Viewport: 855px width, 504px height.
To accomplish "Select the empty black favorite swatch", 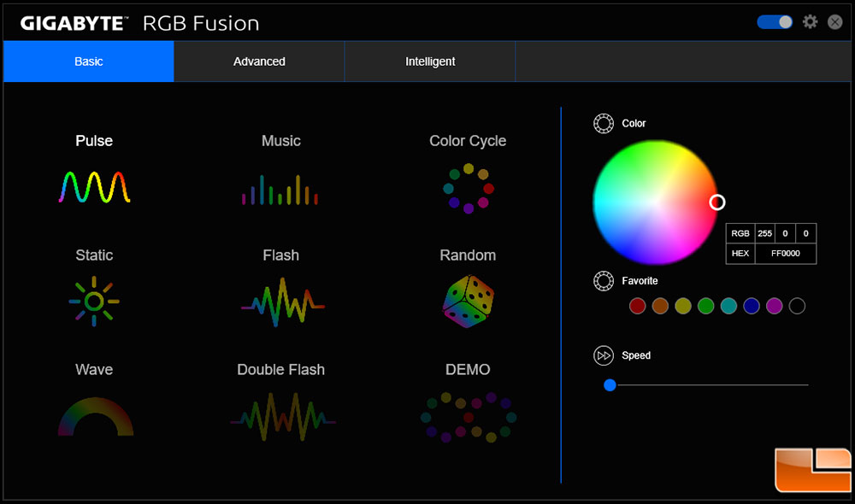I will (x=797, y=306).
